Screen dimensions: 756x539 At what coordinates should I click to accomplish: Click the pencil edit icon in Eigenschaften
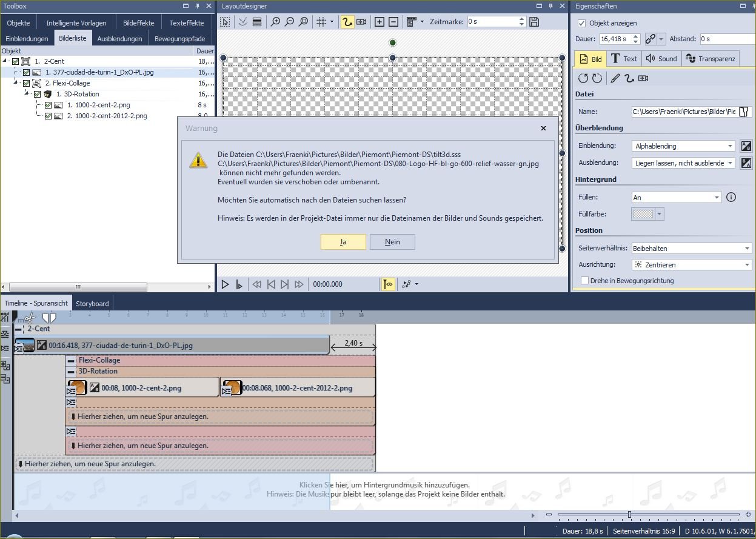(615, 78)
